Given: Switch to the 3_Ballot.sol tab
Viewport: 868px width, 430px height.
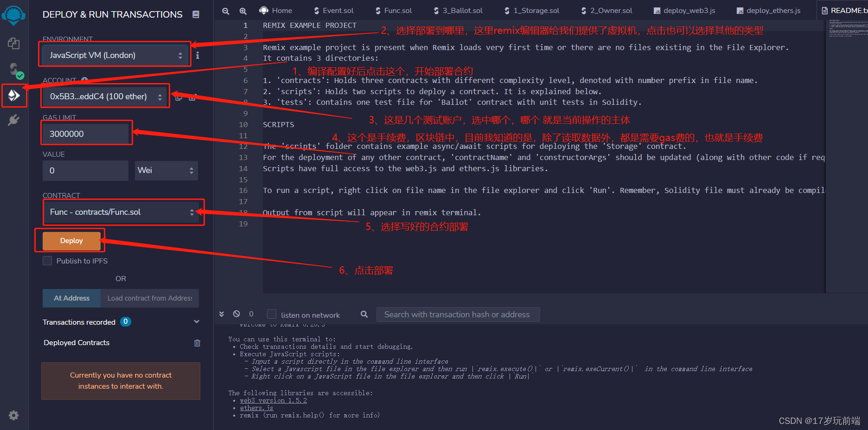Looking at the screenshot, I should 458,10.
